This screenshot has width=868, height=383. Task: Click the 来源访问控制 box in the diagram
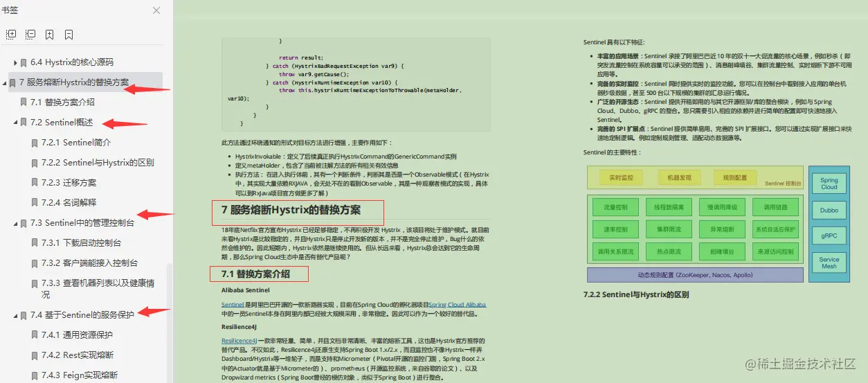coord(775,251)
